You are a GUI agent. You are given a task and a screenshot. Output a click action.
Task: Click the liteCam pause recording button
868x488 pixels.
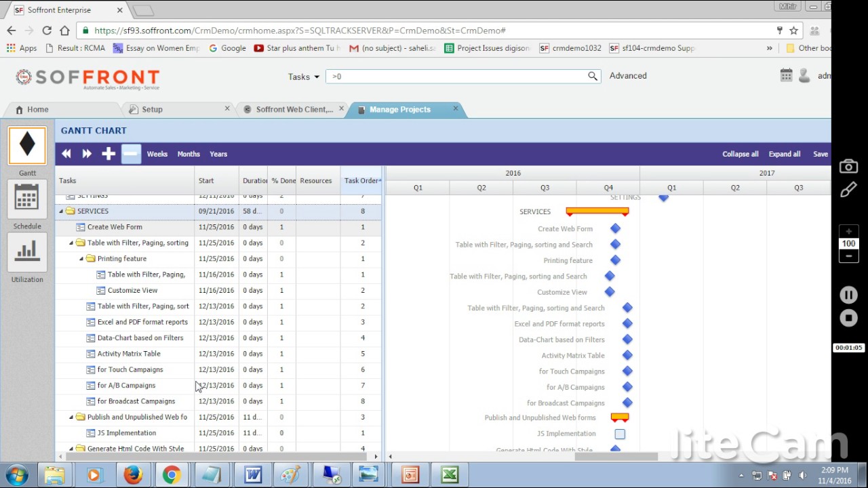(848, 295)
